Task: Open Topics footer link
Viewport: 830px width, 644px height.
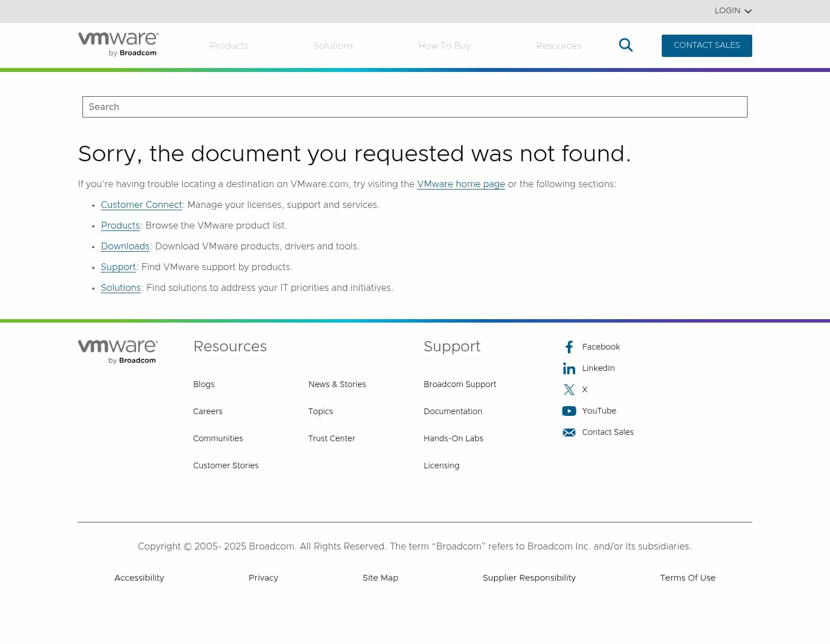Action: 320,411
